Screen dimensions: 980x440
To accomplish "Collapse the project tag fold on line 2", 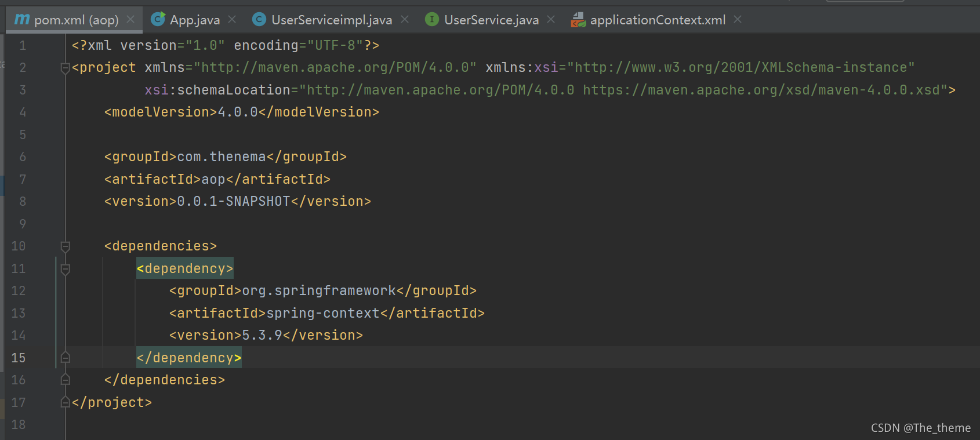I will pos(66,68).
